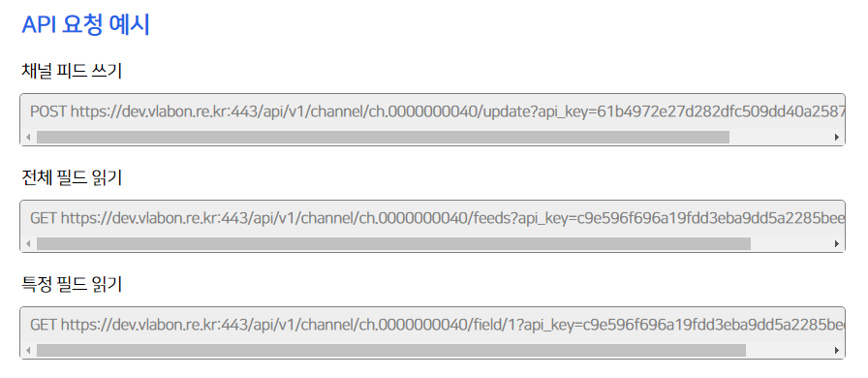Viewport: 868px width, 378px height.
Task: Click the right scroll arrow under the field/1 GET URL
Action: (x=837, y=350)
